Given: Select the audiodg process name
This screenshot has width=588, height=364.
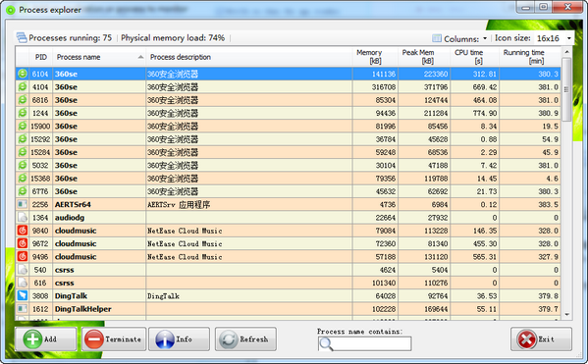Looking at the screenshot, I should point(70,218).
